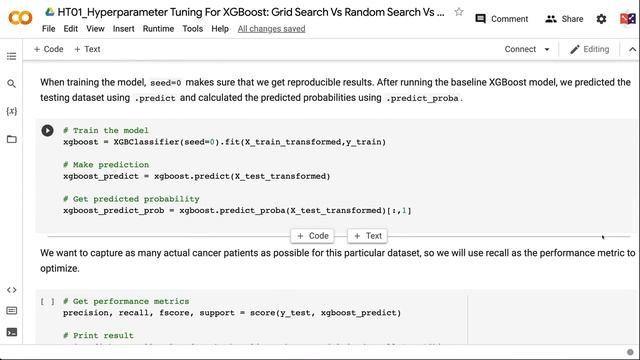Image resolution: width=640 pixels, height=360 pixels.
Task: Open the Files folder sidebar icon
Action: 11,139
